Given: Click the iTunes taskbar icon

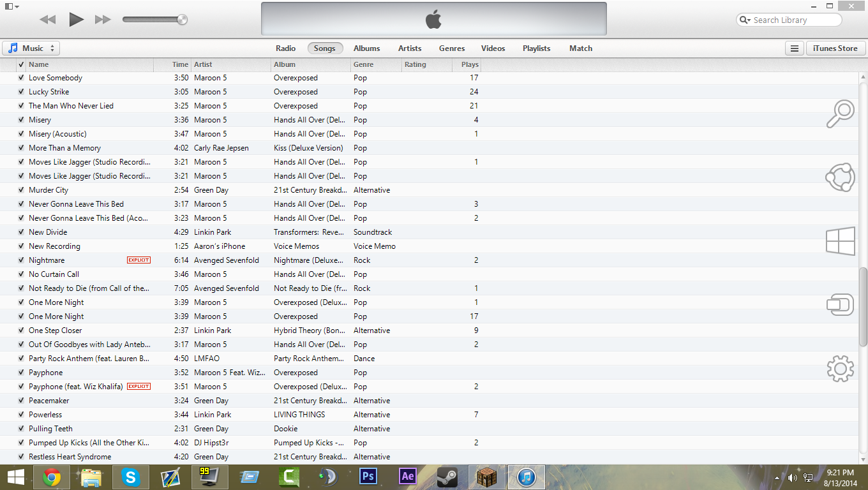Looking at the screenshot, I should tap(526, 477).
